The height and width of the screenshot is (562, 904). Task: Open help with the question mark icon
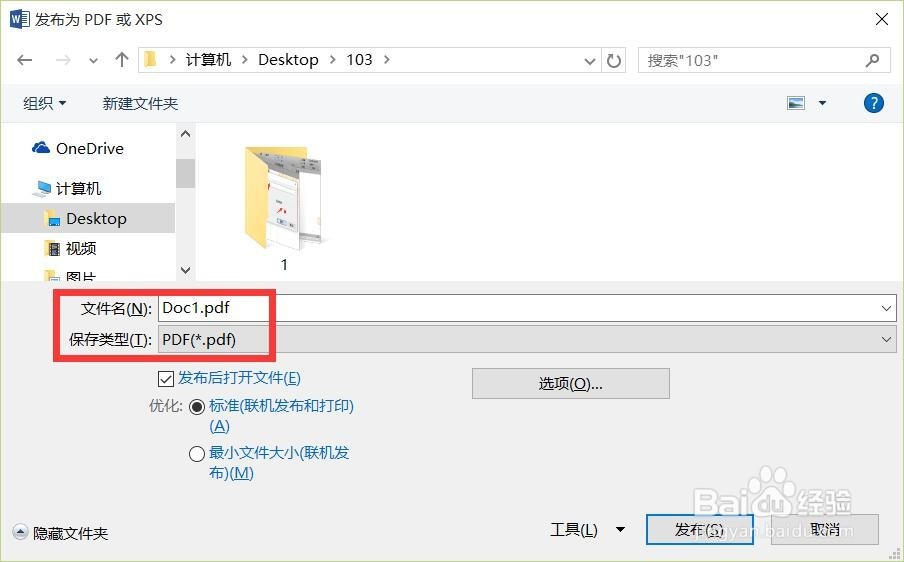(873, 103)
